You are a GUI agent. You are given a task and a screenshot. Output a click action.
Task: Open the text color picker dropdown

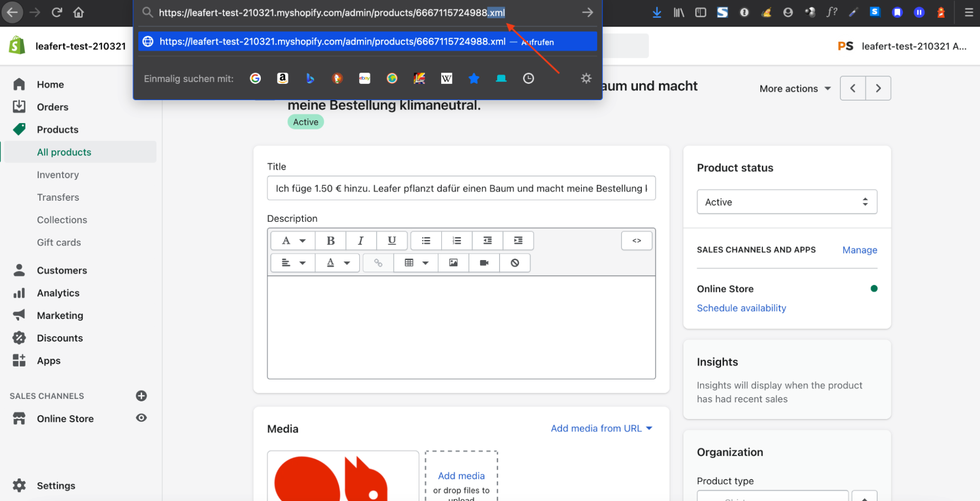[x=337, y=263]
